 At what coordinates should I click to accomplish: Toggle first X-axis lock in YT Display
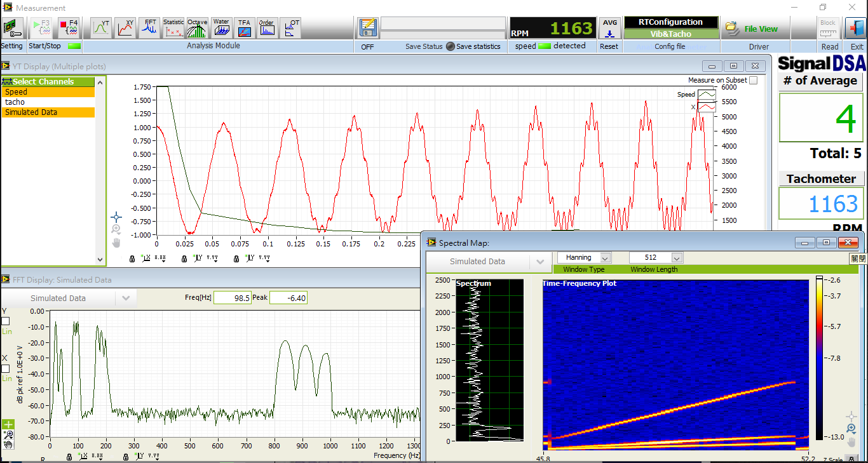(132, 258)
